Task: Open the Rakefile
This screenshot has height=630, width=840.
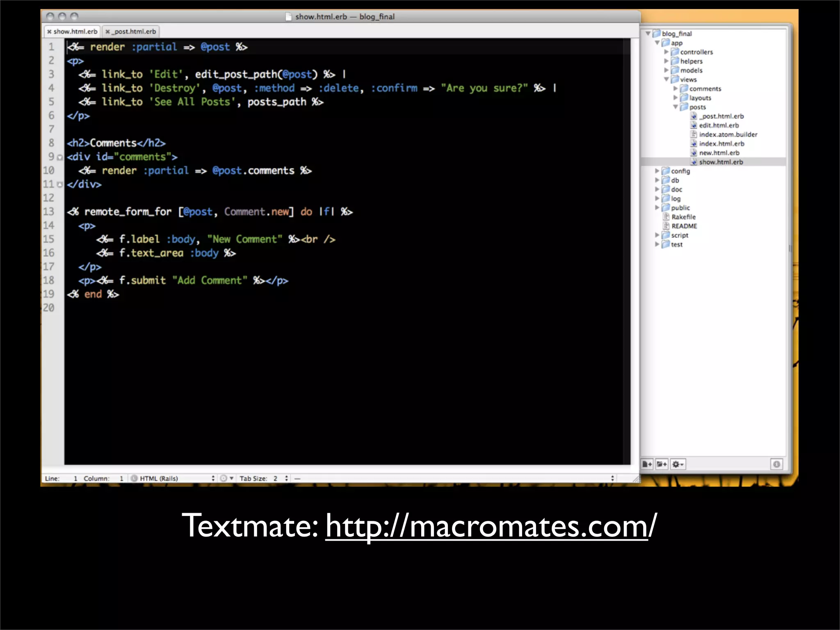Action: 683,217
